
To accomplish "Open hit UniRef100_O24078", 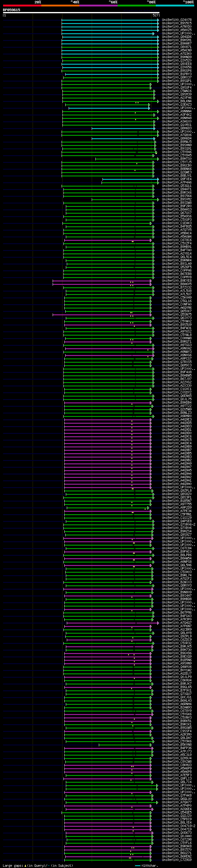I will (x=177, y=20).
